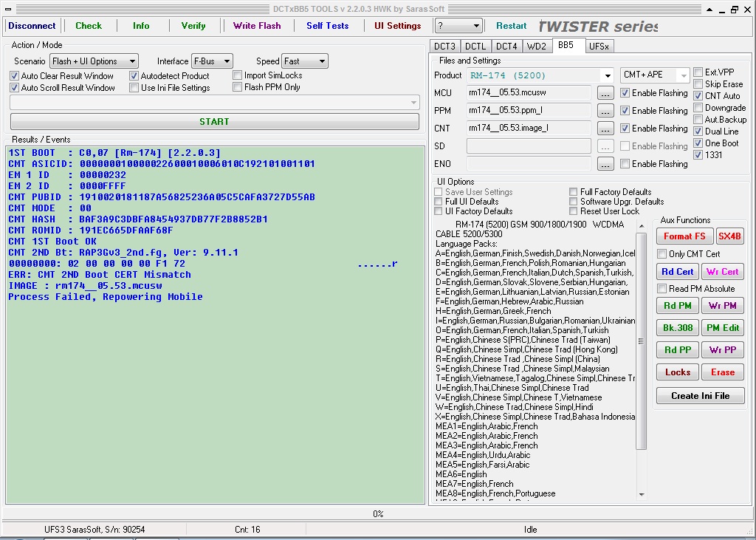756x540 pixels.
Task: Click the Disconnect toolbar button
Action: (32, 26)
